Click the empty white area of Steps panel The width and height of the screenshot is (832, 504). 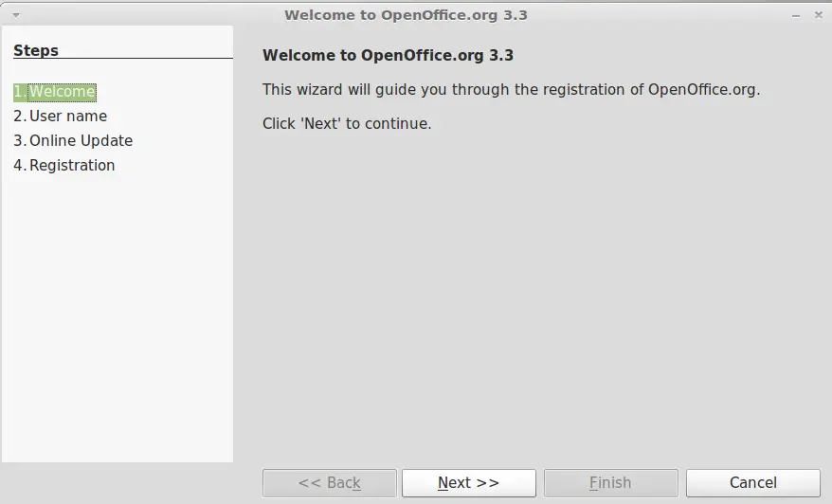coord(118,318)
